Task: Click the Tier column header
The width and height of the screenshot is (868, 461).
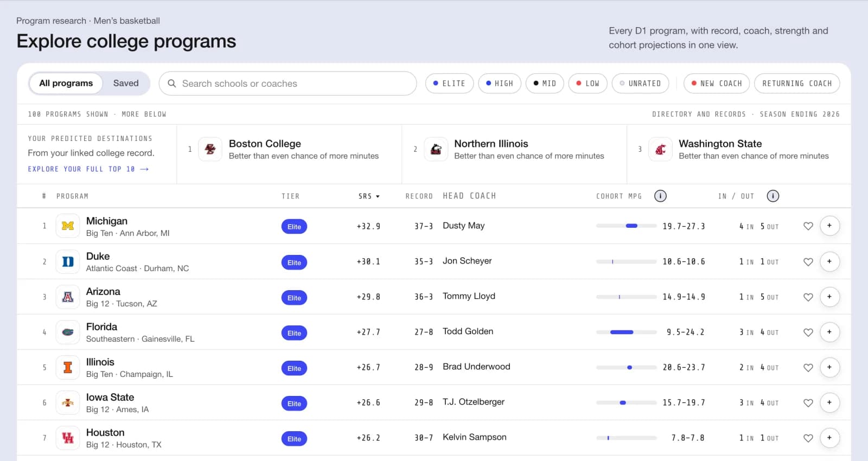Action: (x=290, y=196)
